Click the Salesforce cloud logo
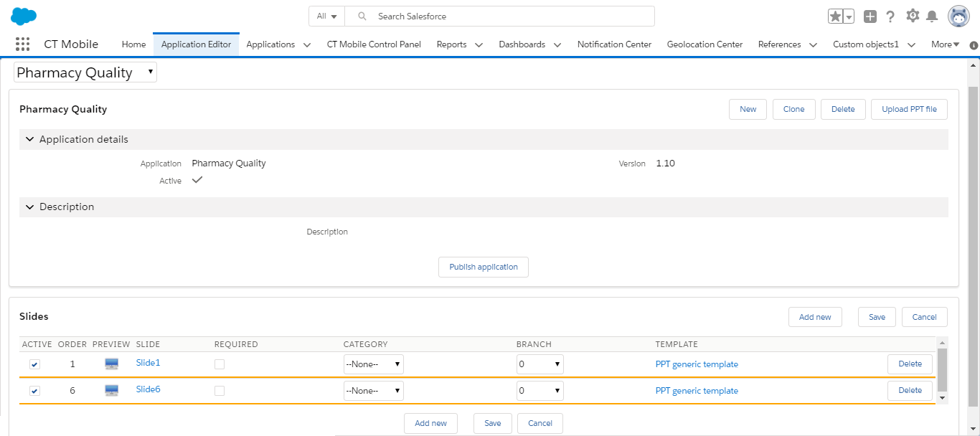The image size is (980, 436). (x=23, y=15)
